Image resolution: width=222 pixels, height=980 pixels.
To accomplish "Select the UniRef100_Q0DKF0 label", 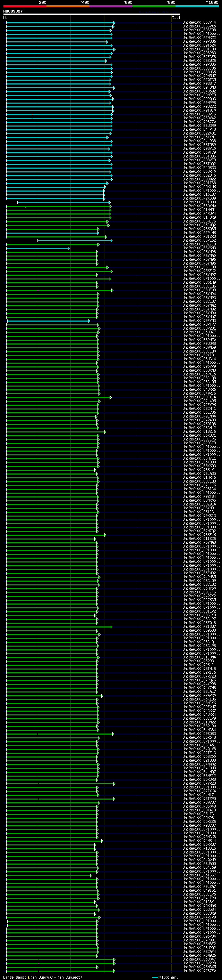I will tap(199, 172).
